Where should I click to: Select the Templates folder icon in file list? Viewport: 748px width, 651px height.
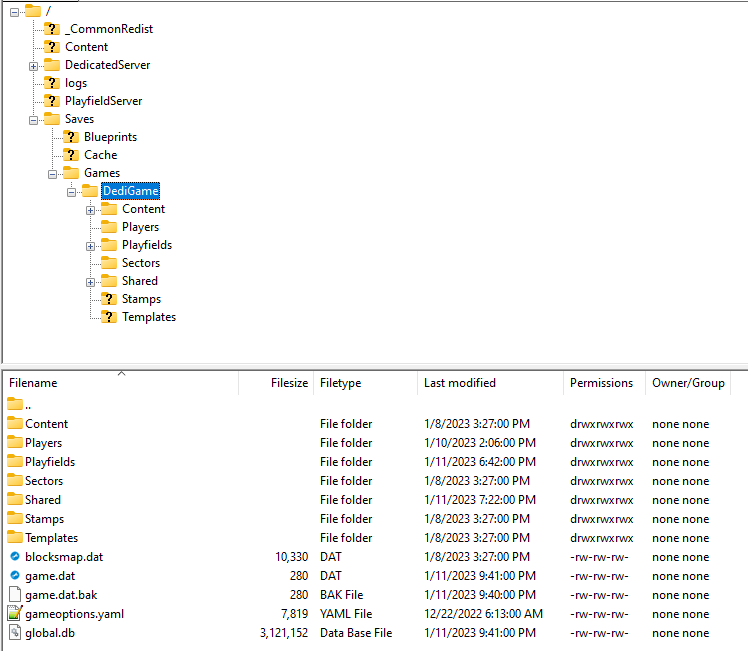(15, 537)
